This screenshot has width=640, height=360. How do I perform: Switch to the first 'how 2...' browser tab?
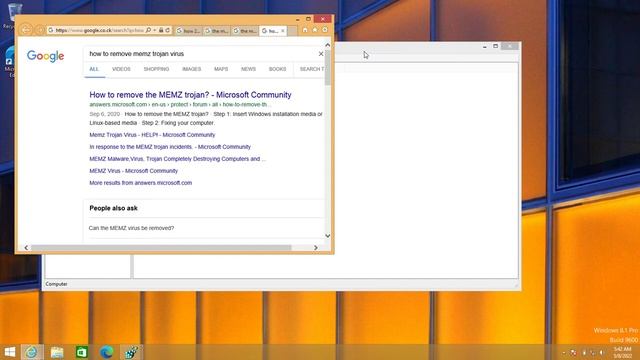(188, 31)
